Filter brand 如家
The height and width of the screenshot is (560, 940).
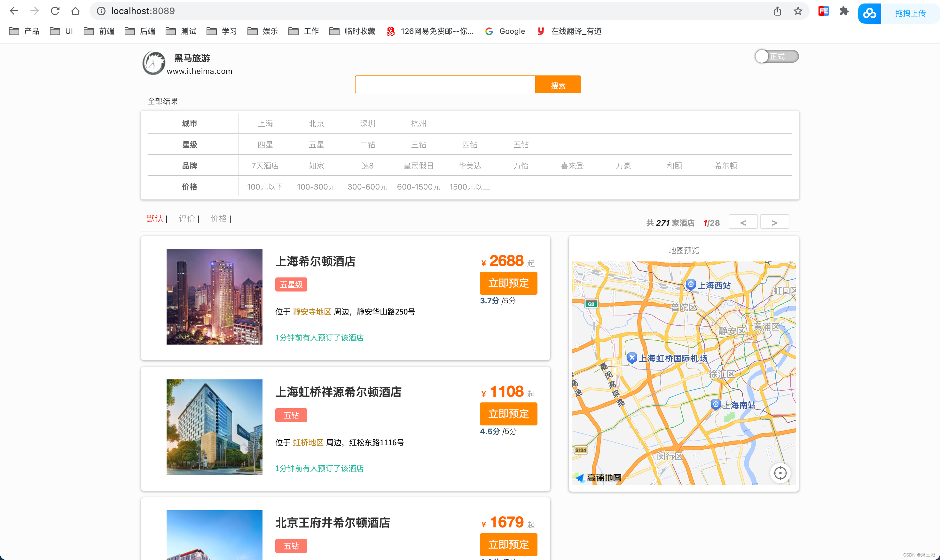316,166
